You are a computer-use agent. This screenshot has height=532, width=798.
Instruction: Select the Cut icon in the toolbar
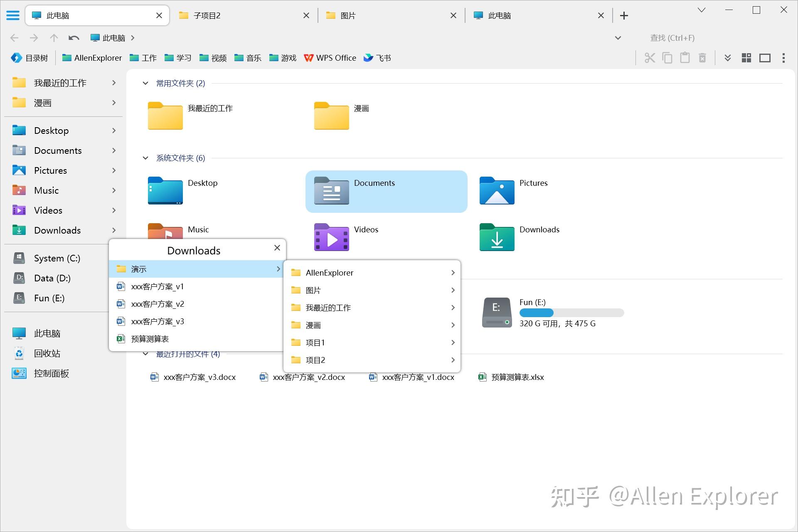tap(650, 58)
